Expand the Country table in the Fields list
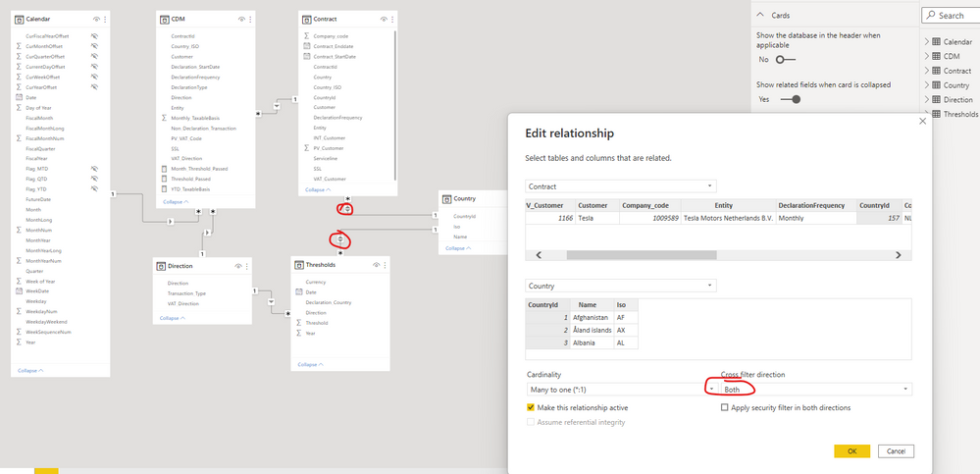This screenshot has height=474, width=980. tap(927, 85)
